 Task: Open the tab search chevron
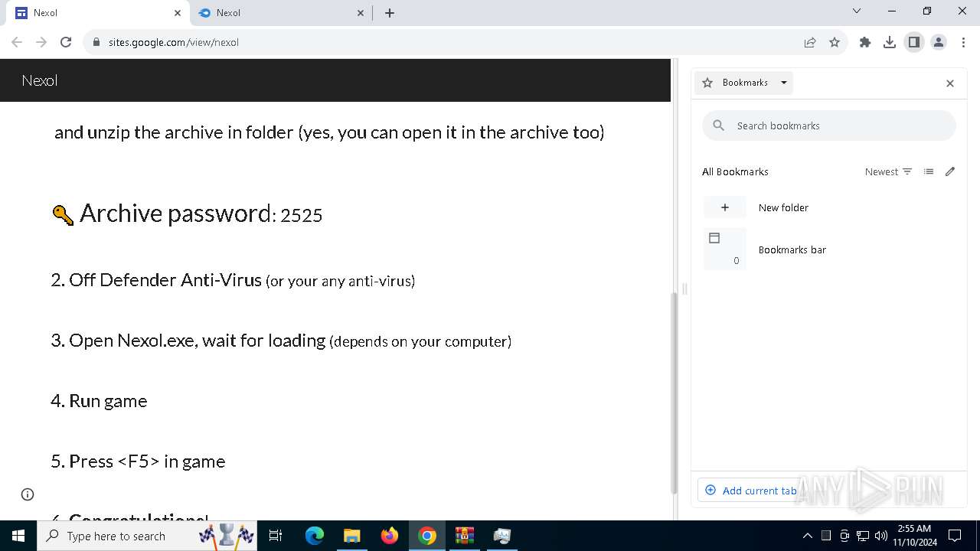click(857, 11)
